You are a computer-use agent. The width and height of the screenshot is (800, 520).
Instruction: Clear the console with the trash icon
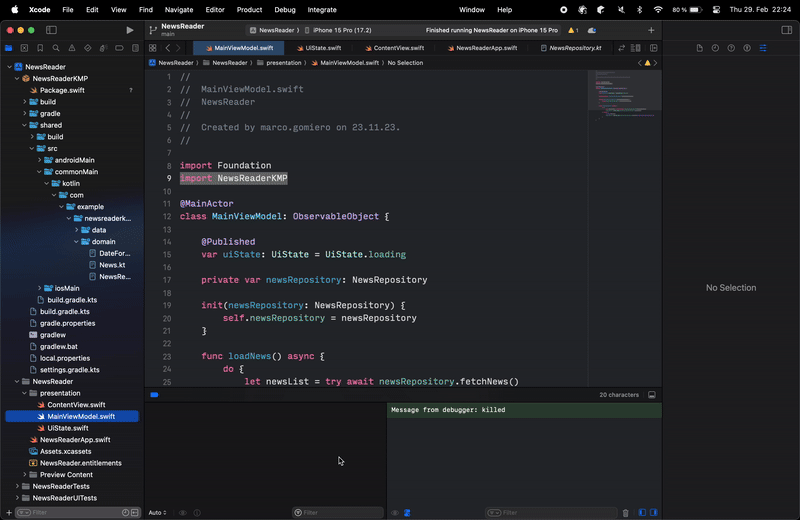pos(626,513)
